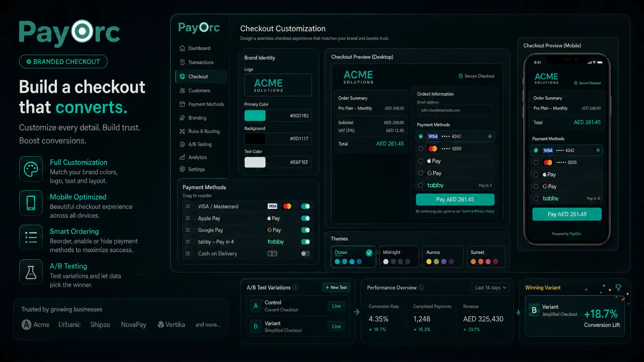This screenshot has width=644, height=362.
Task: Click drag handle for VISA / Mastercard row
Action: click(188, 207)
